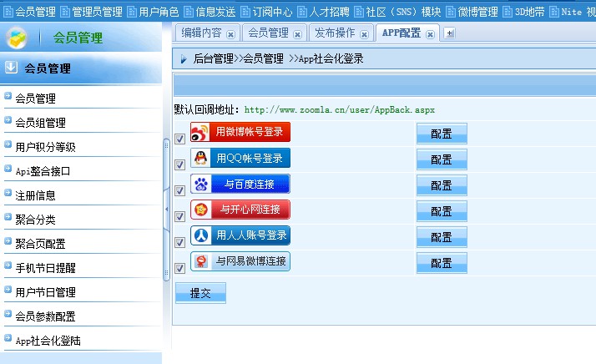
Task: Click the Baidu connect icon button
Action: click(x=240, y=184)
